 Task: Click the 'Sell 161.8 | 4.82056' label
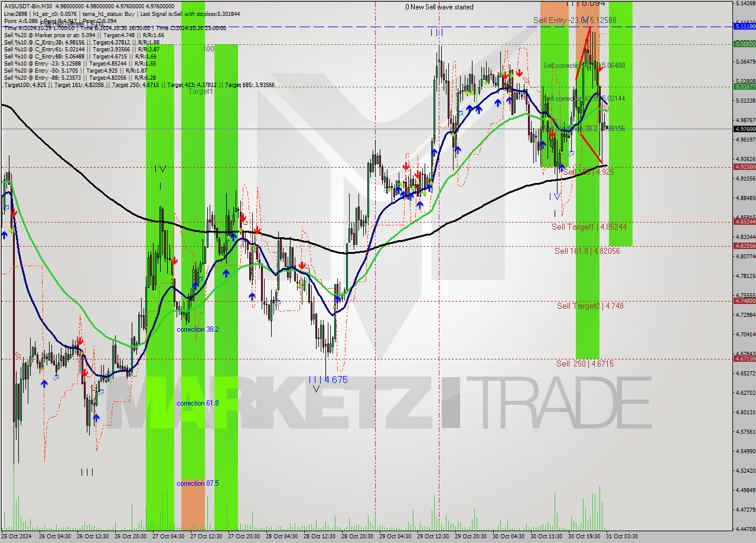[587, 251]
